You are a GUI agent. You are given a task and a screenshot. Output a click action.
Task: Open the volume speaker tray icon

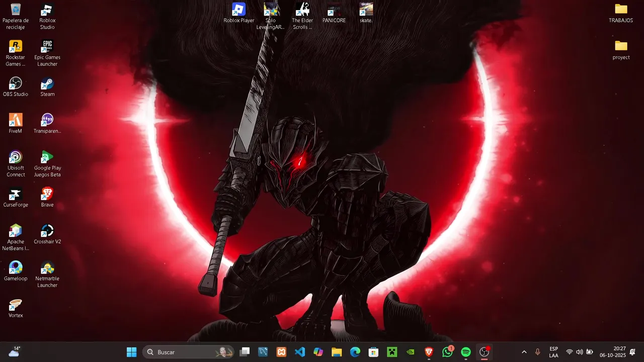[580, 352]
